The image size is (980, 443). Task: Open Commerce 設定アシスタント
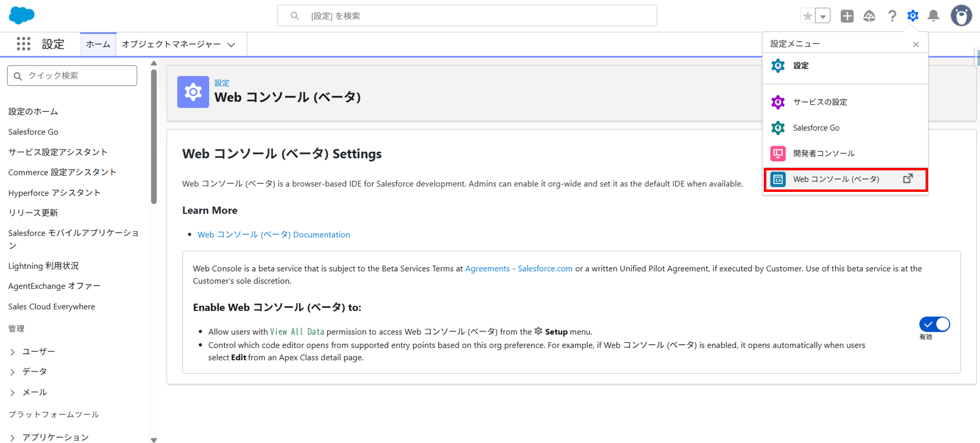click(62, 172)
